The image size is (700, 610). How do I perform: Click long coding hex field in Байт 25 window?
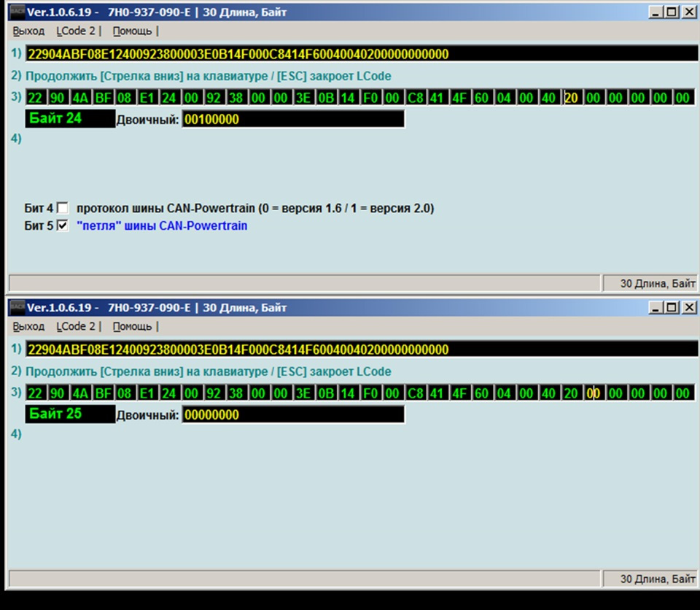(362, 350)
